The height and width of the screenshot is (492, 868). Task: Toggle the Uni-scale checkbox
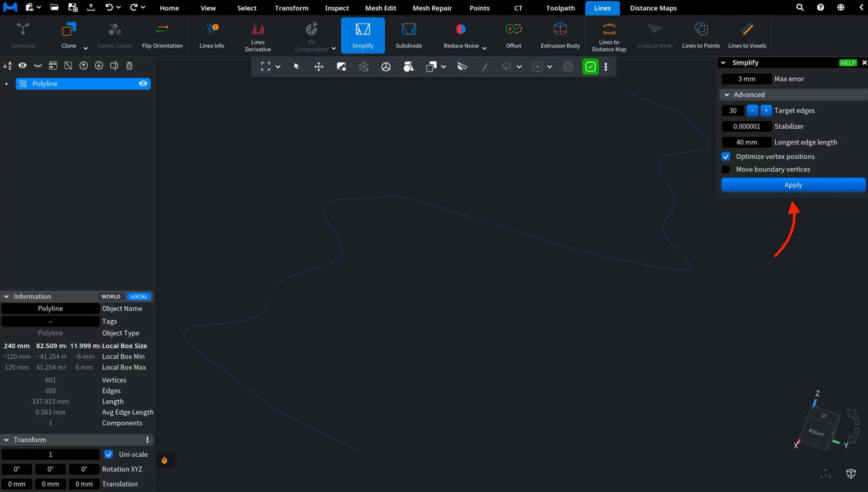[108, 454]
